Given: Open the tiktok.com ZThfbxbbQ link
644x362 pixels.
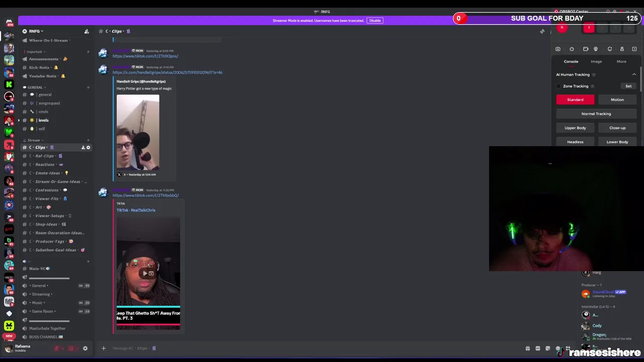Looking at the screenshot, I should tap(145, 195).
